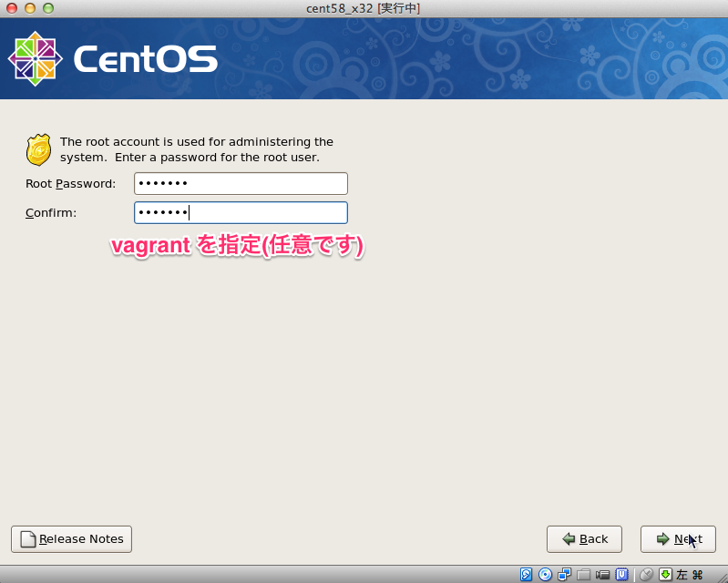
Task: Minimize the cent58_x32 VM window
Action: click(x=30, y=8)
